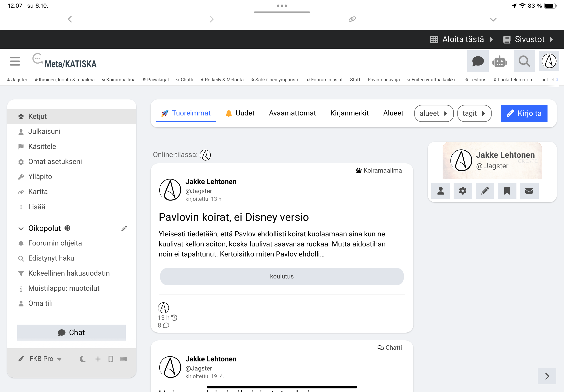Image resolution: width=564 pixels, height=392 pixels.
Task: Toggle dark mode moon icon
Action: click(83, 359)
